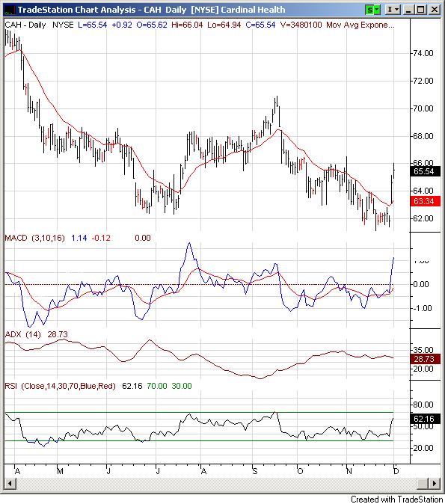Minimize the Chart Analysis window

(408, 10)
